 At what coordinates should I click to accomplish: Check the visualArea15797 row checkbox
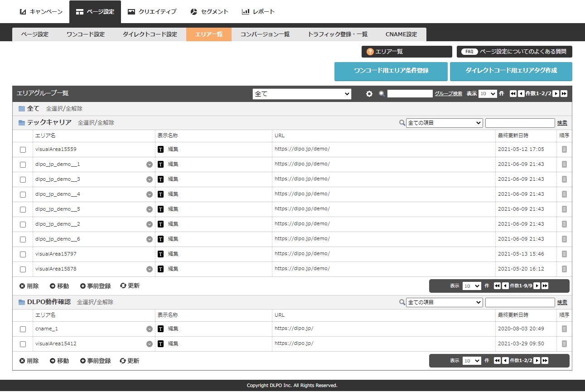23,254
